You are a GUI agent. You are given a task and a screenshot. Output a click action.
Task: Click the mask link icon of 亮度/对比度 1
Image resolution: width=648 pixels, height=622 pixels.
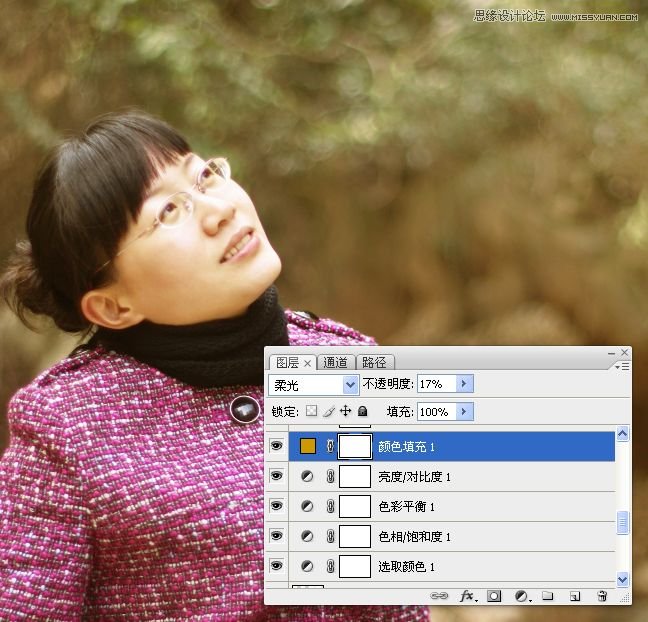330,477
